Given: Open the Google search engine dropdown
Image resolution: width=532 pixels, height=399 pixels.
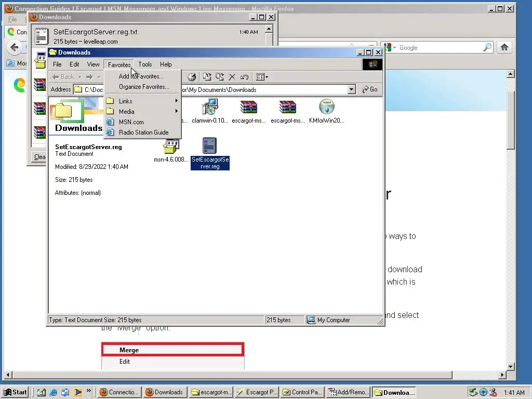Looking at the screenshot, I should tap(390, 47).
